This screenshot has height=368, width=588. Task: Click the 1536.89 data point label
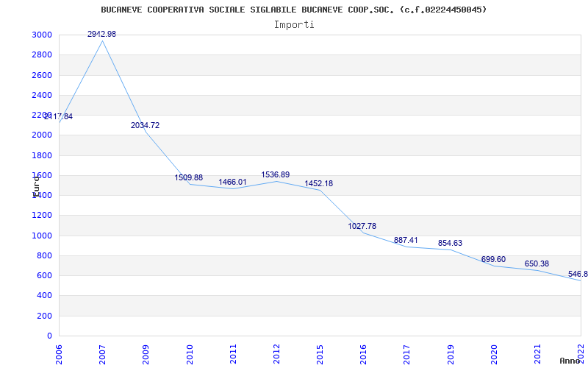[276, 175]
